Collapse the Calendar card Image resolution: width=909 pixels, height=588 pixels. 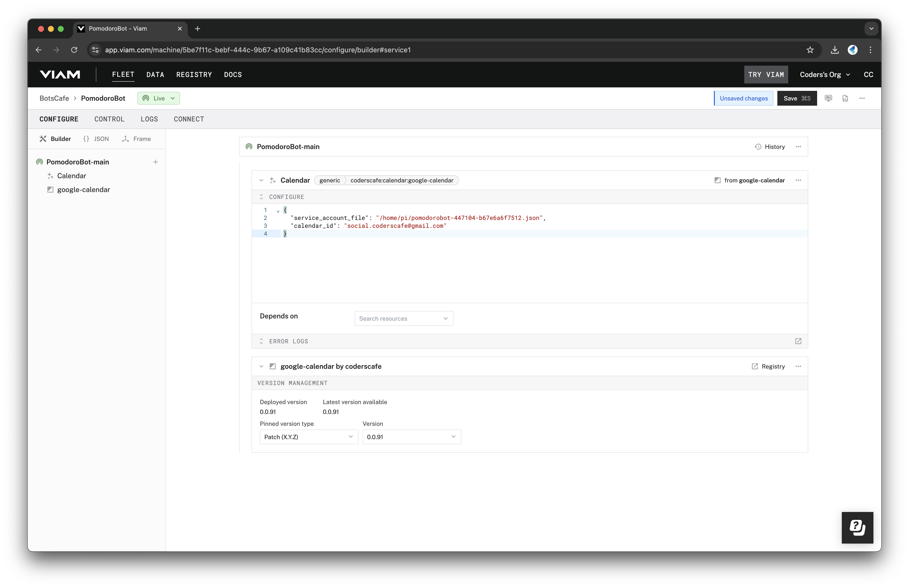tap(261, 180)
